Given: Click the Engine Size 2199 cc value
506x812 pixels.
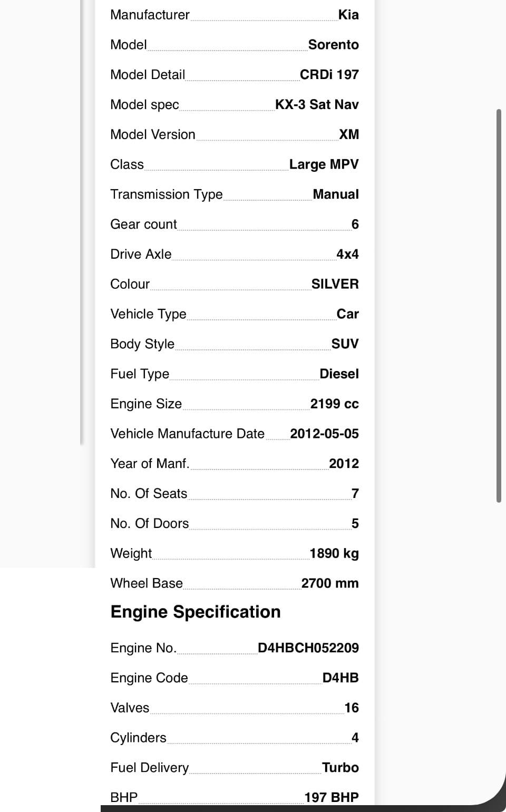Looking at the screenshot, I should (334, 404).
